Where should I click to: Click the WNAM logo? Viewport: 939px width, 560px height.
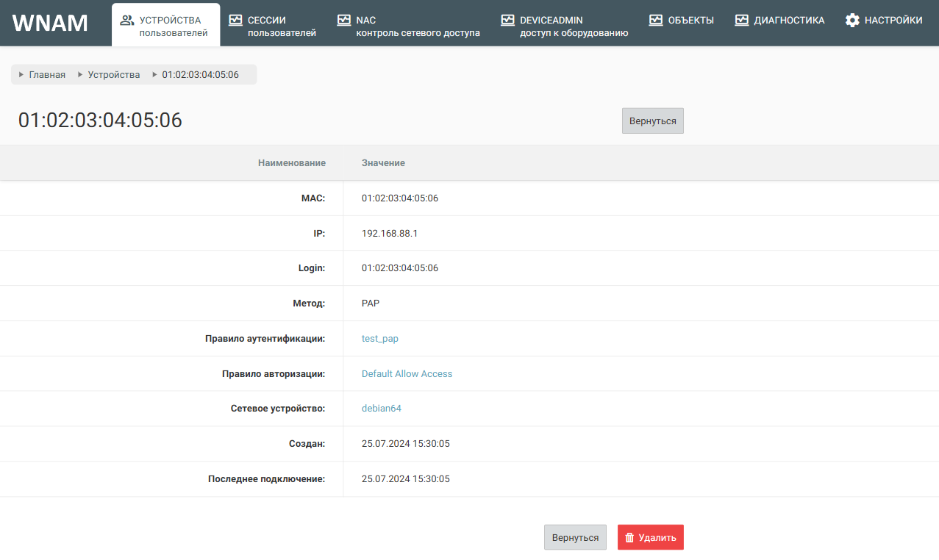50,24
